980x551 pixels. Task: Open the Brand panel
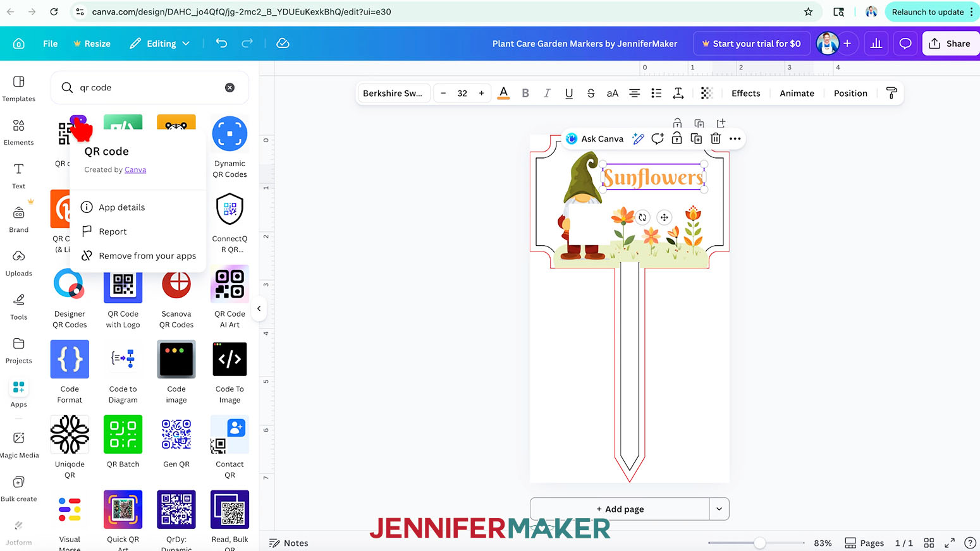[x=19, y=219]
